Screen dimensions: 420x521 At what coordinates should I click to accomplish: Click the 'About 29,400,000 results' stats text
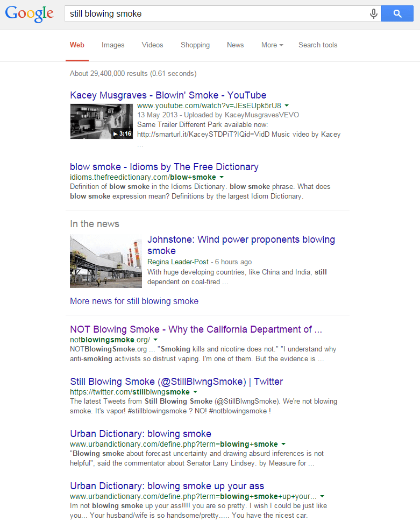(133, 73)
